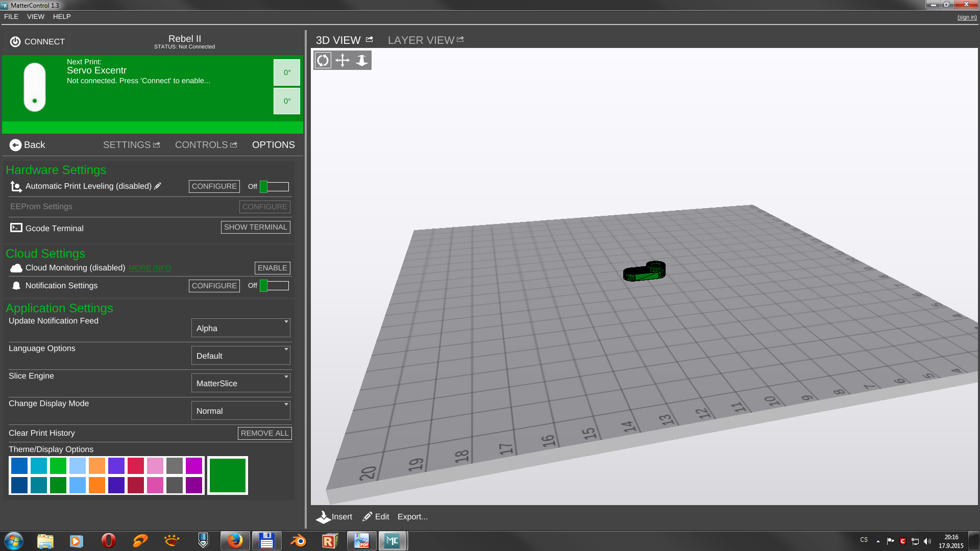The height and width of the screenshot is (551, 980).
Task: Click the Show Terminal button
Action: click(x=255, y=227)
